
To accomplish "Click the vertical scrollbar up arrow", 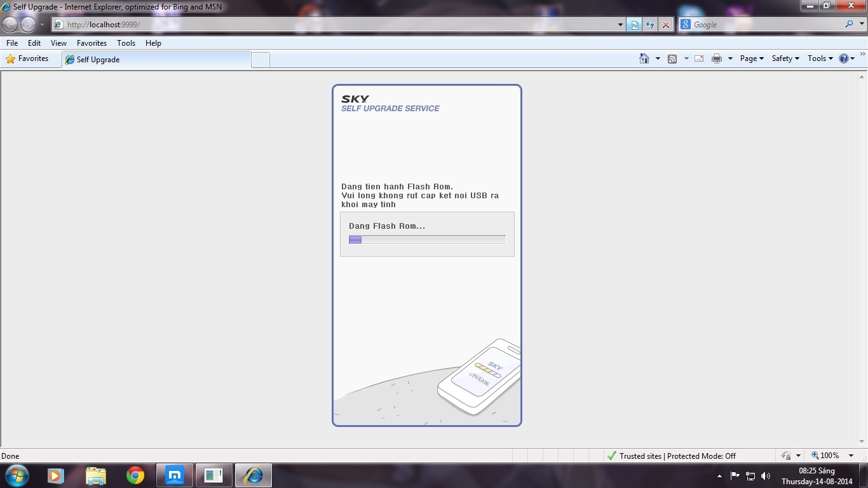I will pos(862,76).
